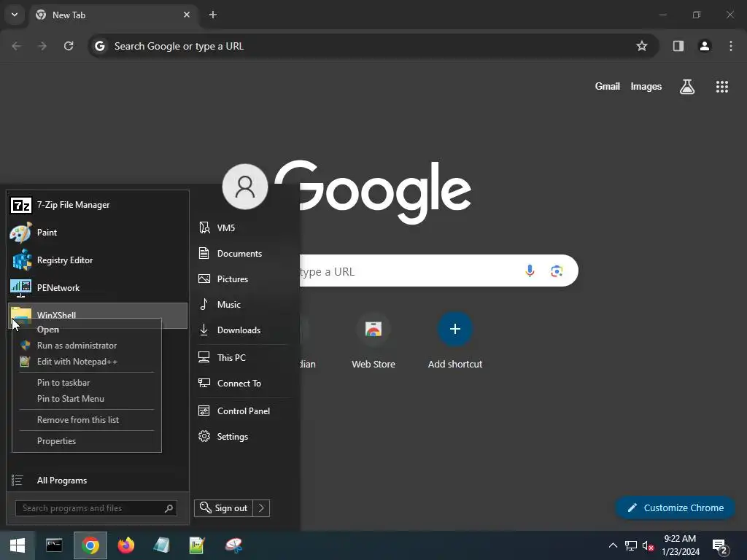Start voice search with microphone icon
This screenshot has width=747, height=560.
coord(530,271)
